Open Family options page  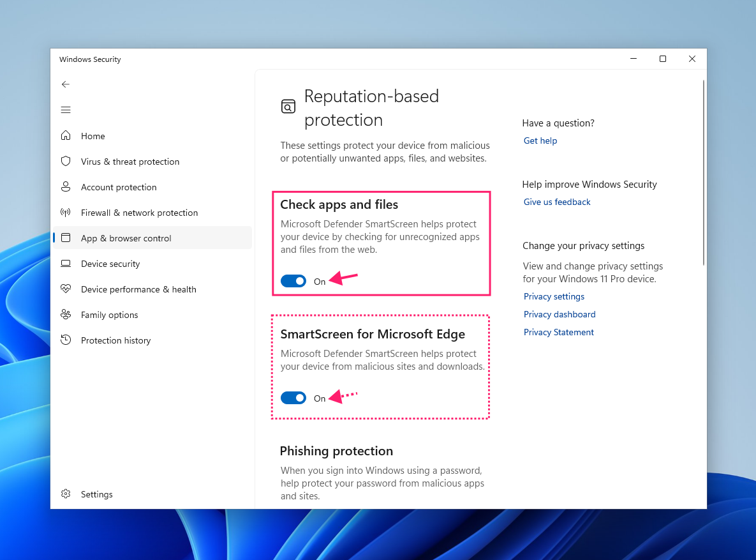point(152,315)
